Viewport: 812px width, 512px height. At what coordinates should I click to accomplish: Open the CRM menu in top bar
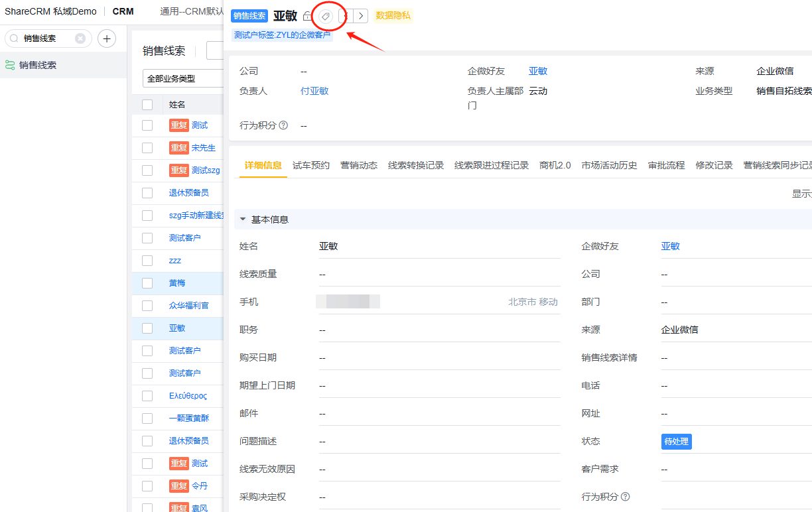point(123,11)
